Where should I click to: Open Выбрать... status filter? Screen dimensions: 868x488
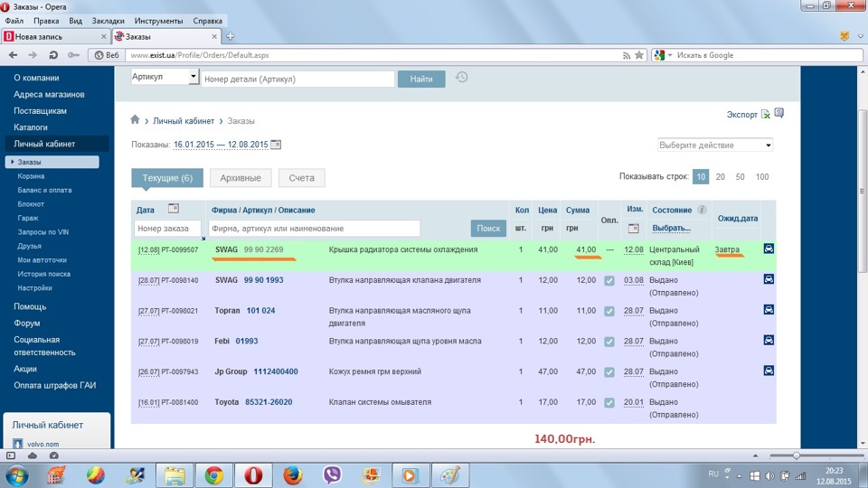671,228
